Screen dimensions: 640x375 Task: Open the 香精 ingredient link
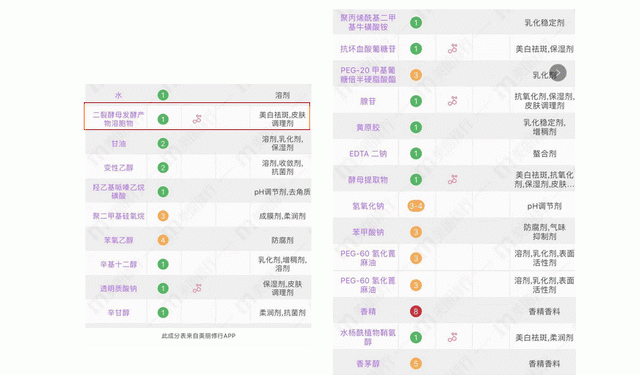coord(368,311)
